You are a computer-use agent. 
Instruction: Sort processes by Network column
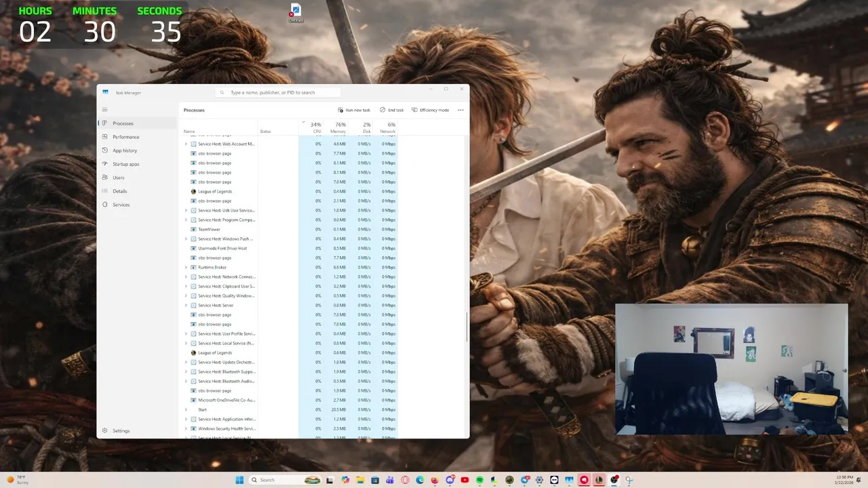(x=385, y=127)
